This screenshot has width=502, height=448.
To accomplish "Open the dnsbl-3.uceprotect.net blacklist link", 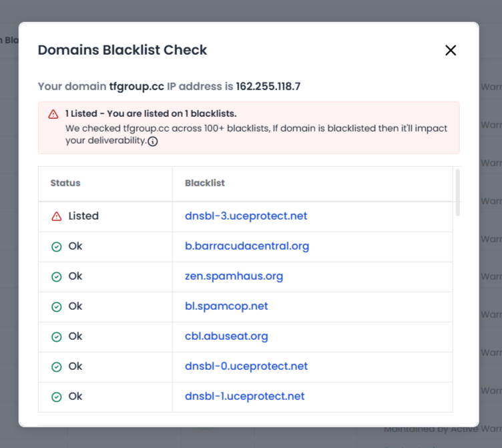I will click(x=246, y=216).
